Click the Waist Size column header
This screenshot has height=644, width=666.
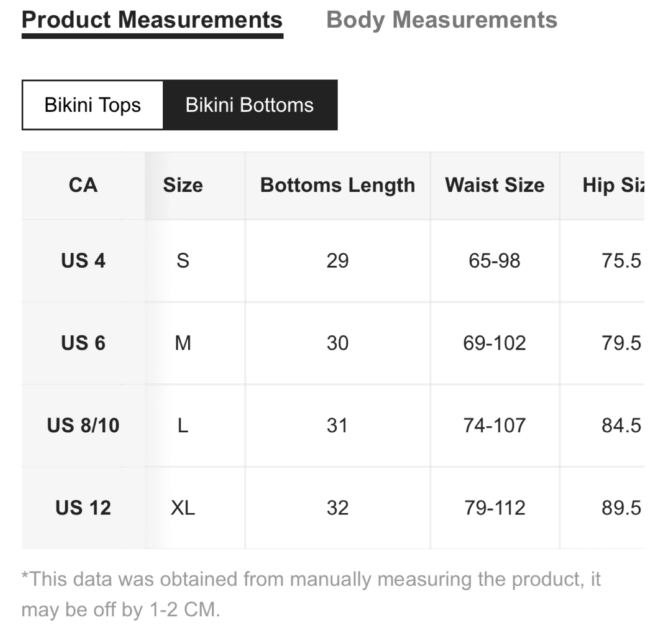(495, 185)
